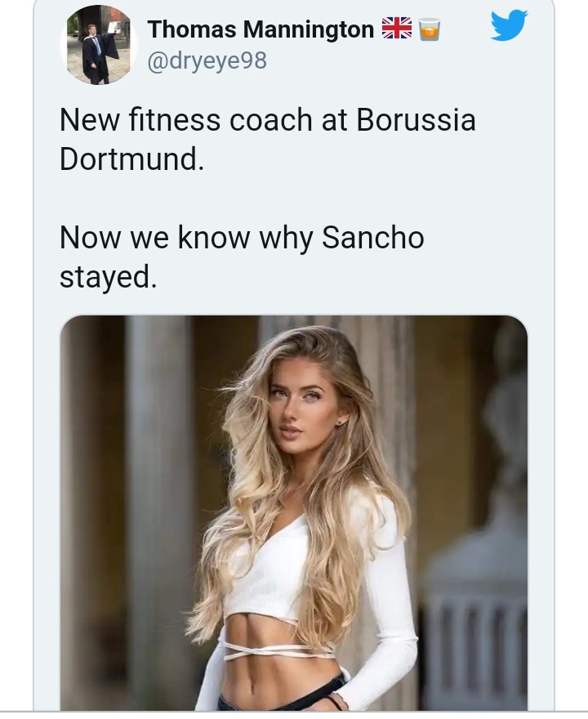Click the word "Borussia" in the tweet
The width and height of the screenshot is (588, 719).
click(416, 121)
